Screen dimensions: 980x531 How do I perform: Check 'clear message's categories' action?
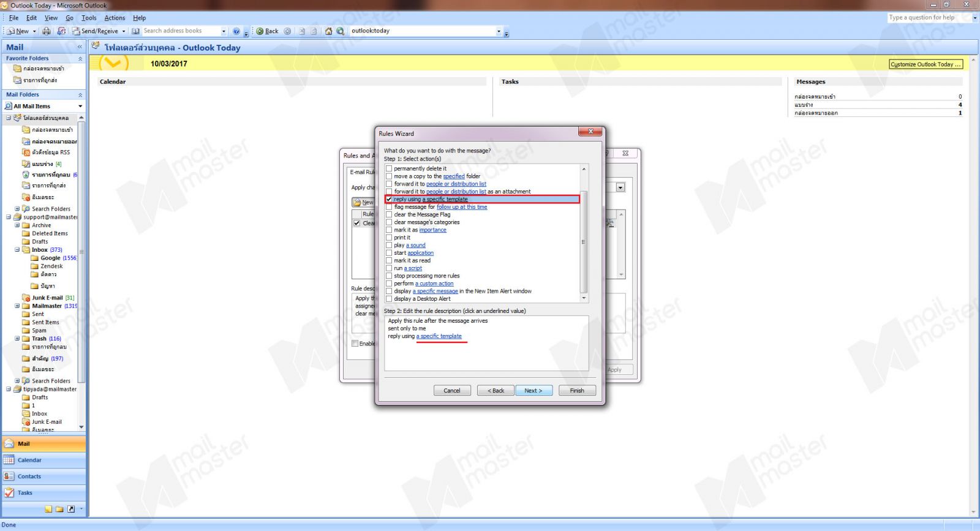point(389,222)
